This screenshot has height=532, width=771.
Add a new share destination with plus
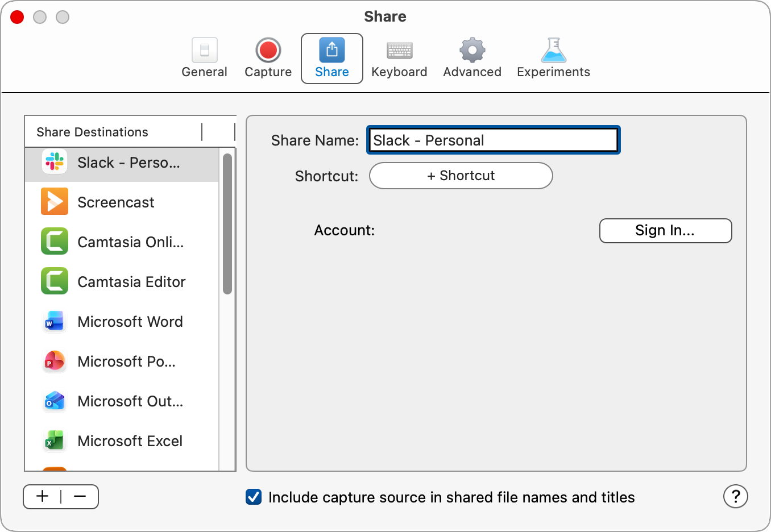pos(43,496)
